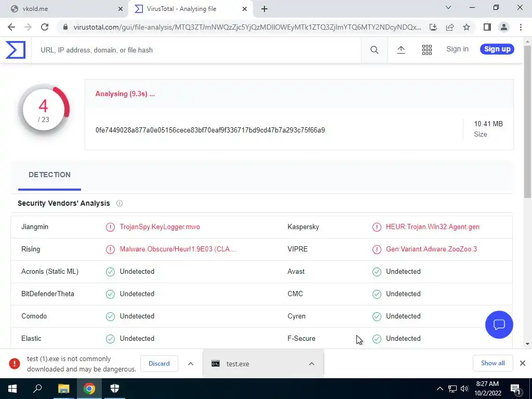Open the apps grid icon
The image size is (532, 399).
pyautogui.click(x=427, y=50)
